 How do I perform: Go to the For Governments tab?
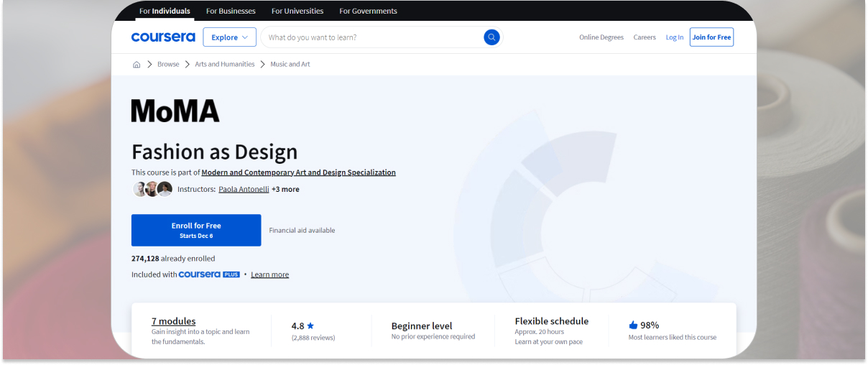368,11
